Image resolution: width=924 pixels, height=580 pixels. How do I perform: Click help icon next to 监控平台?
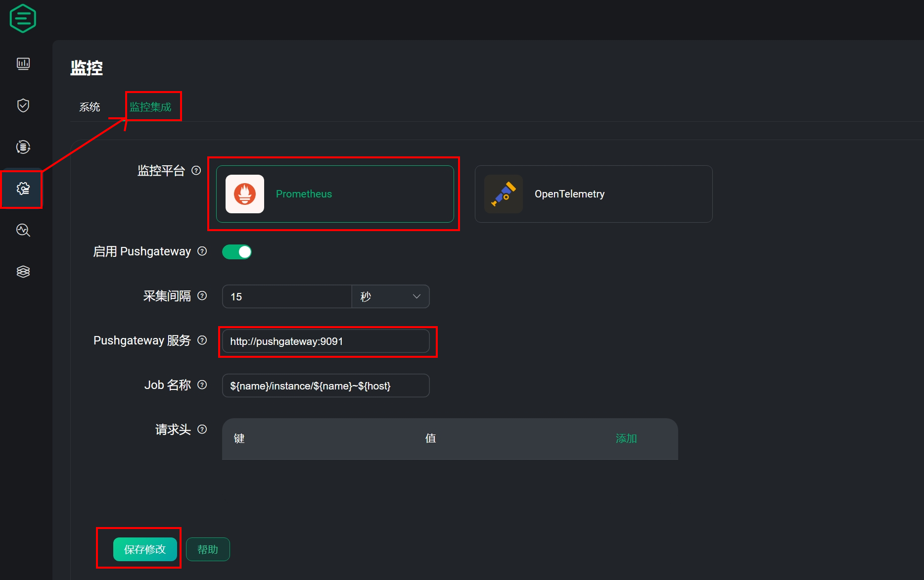click(196, 171)
